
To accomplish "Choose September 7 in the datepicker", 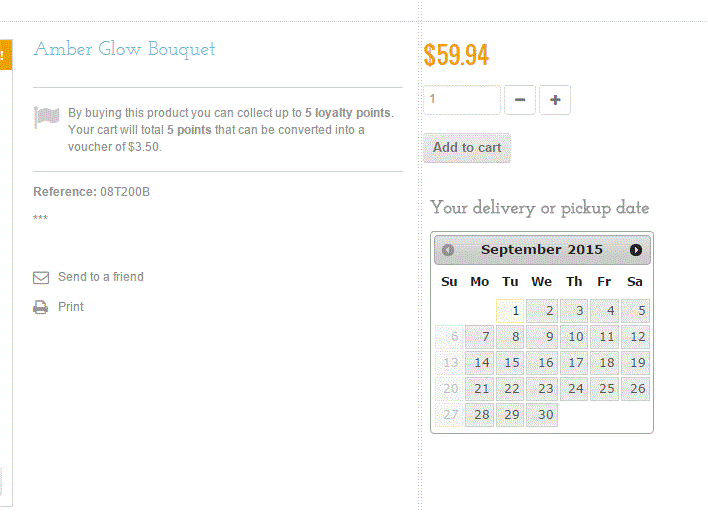I will (x=480, y=337).
